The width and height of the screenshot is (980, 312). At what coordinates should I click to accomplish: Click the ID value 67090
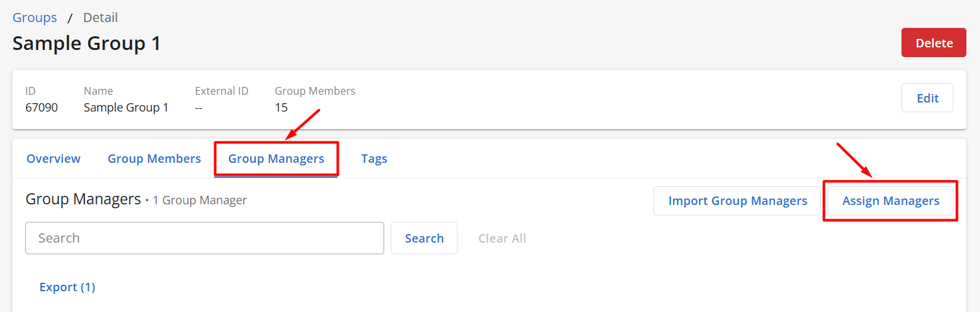pyautogui.click(x=42, y=108)
